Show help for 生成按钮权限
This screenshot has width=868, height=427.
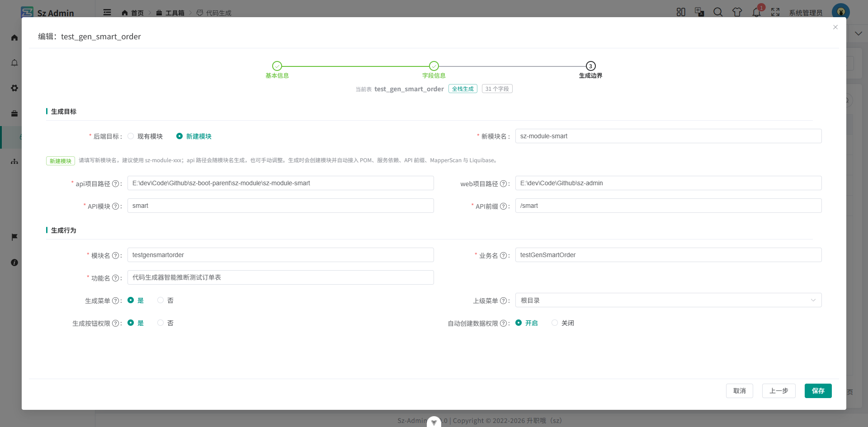tap(115, 323)
